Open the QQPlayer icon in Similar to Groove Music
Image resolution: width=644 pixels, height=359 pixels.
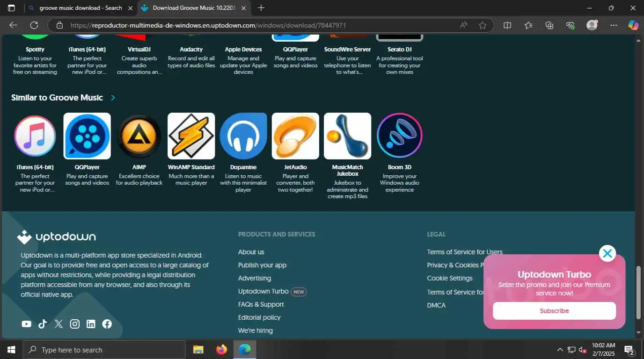(87, 136)
